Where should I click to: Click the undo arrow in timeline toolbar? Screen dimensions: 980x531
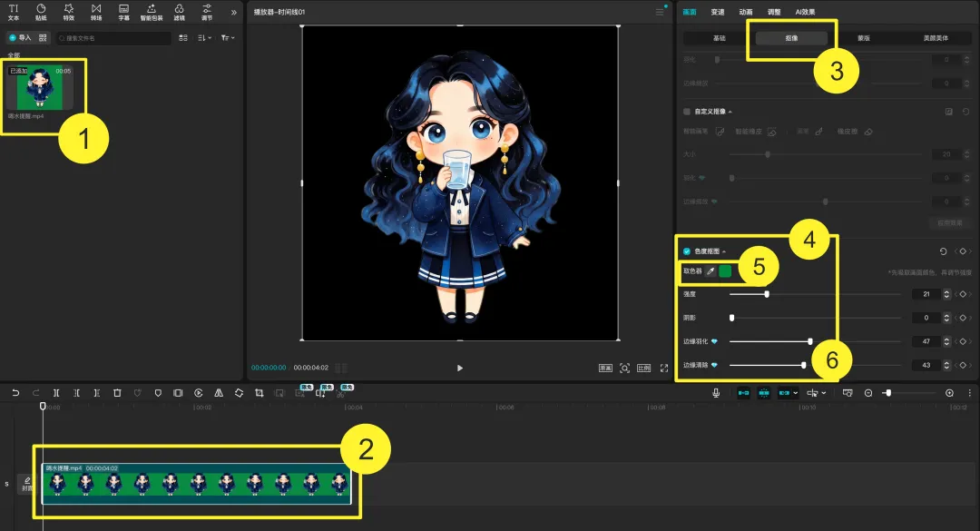click(x=15, y=393)
